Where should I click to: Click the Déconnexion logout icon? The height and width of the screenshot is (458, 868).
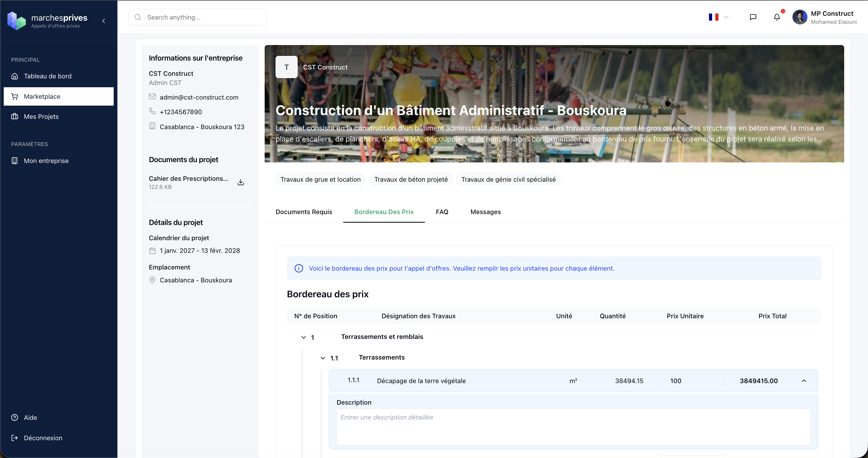click(x=14, y=438)
